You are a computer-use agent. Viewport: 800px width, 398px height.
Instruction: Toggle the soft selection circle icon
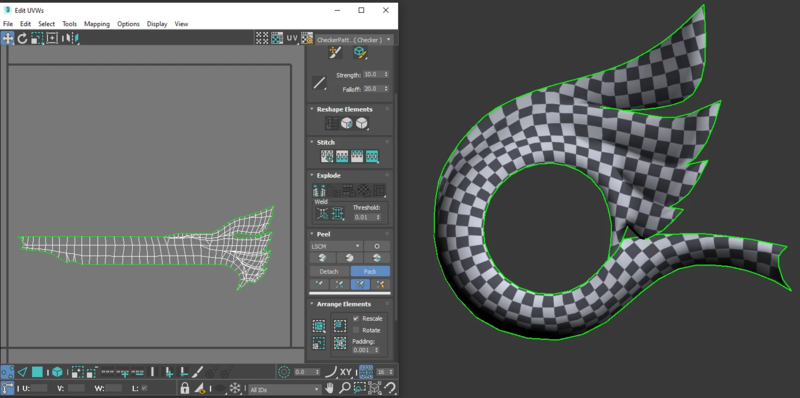tap(284, 372)
